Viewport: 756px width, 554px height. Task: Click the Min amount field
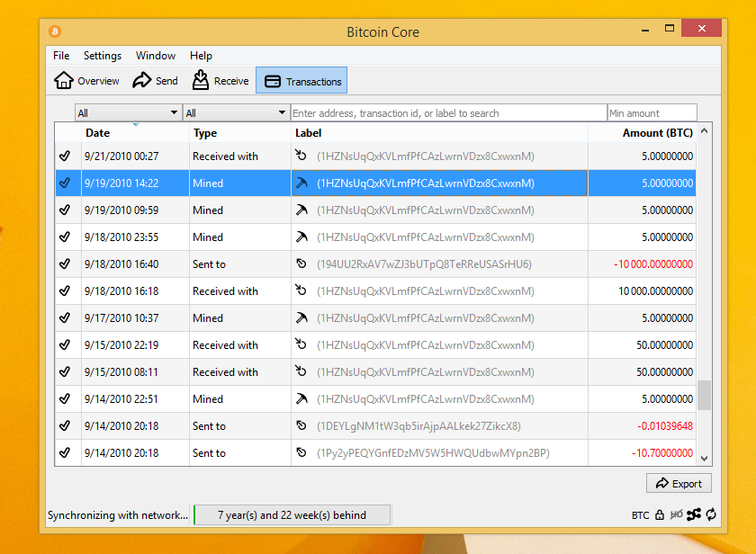pos(652,112)
